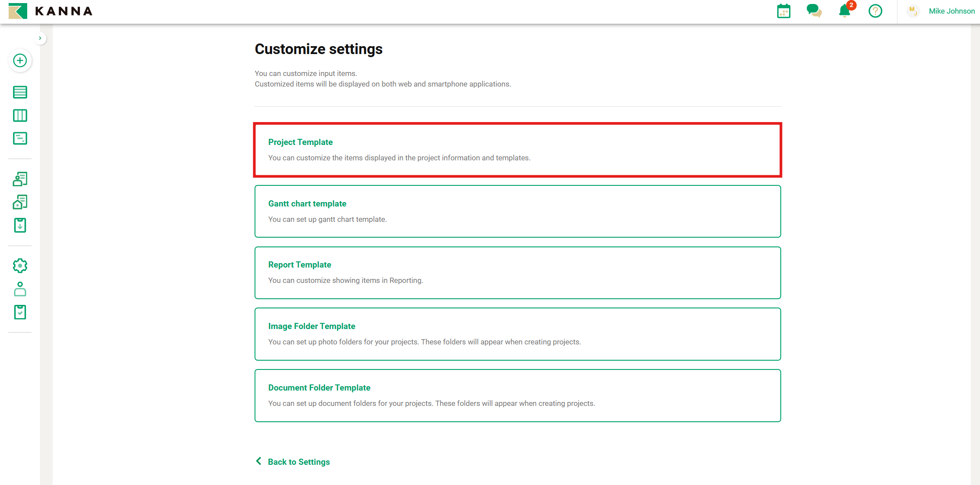The image size is (980, 485).
Task: Open the clipboard checkmark sidebar icon
Action: [20, 312]
